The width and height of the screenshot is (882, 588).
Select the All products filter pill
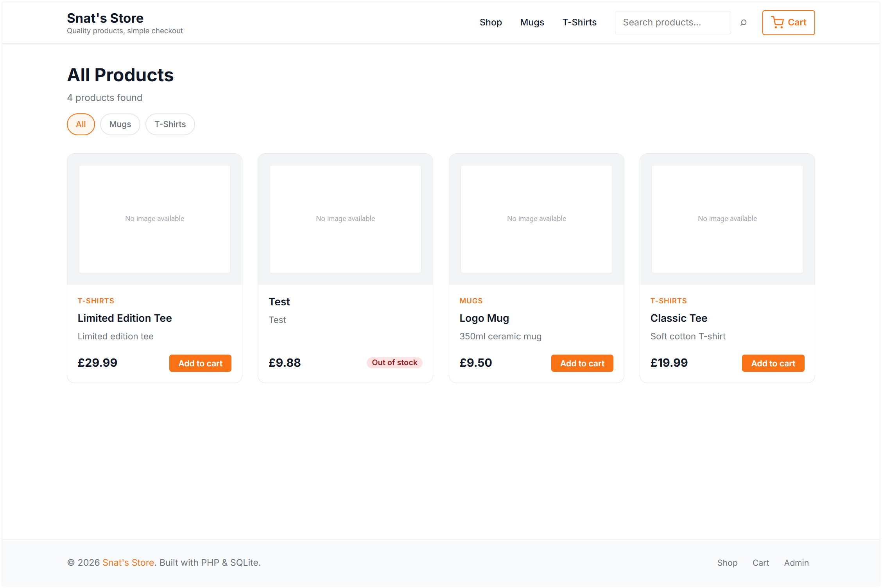point(81,124)
